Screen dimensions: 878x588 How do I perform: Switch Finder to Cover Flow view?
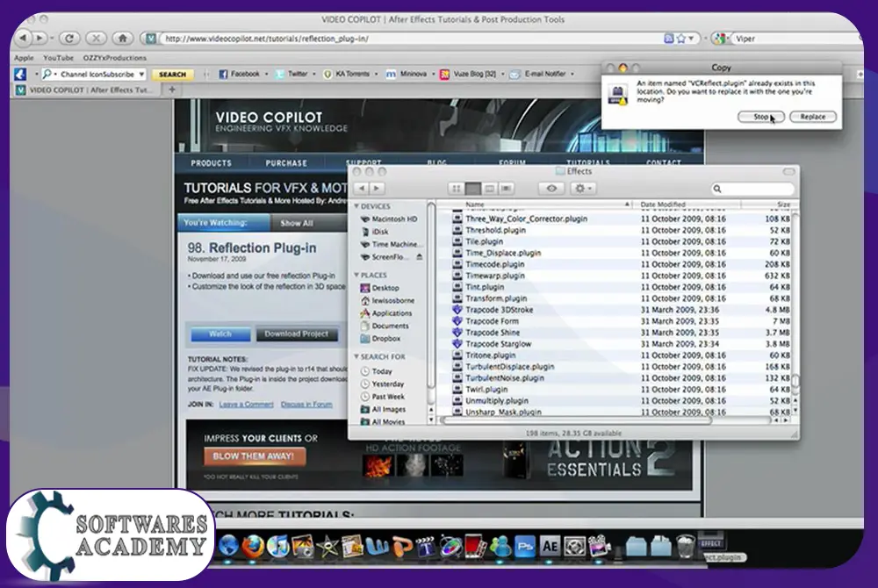(x=507, y=189)
